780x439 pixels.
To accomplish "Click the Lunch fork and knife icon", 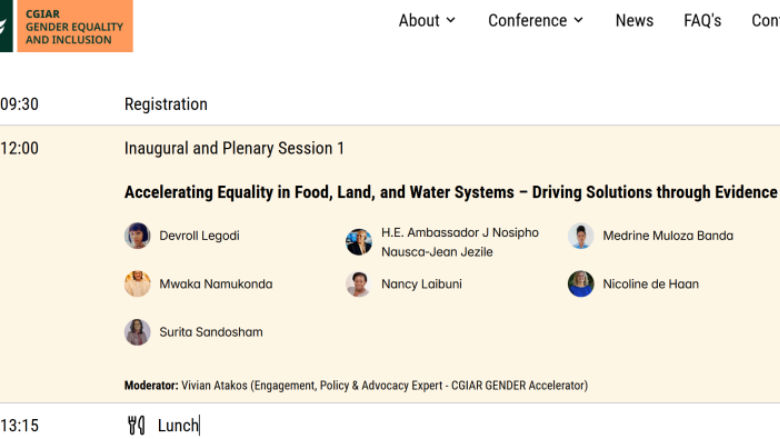I will (x=136, y=426).
